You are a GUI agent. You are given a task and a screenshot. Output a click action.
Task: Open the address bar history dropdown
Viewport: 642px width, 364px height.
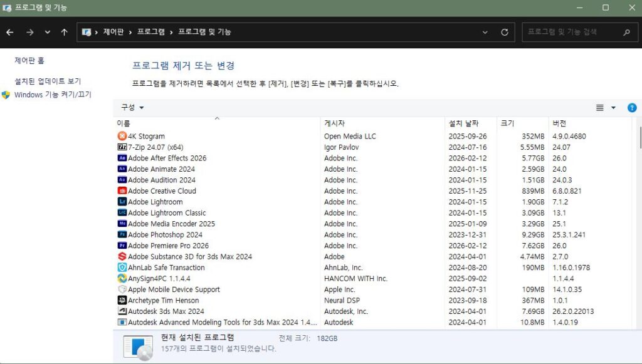(485, 32)
